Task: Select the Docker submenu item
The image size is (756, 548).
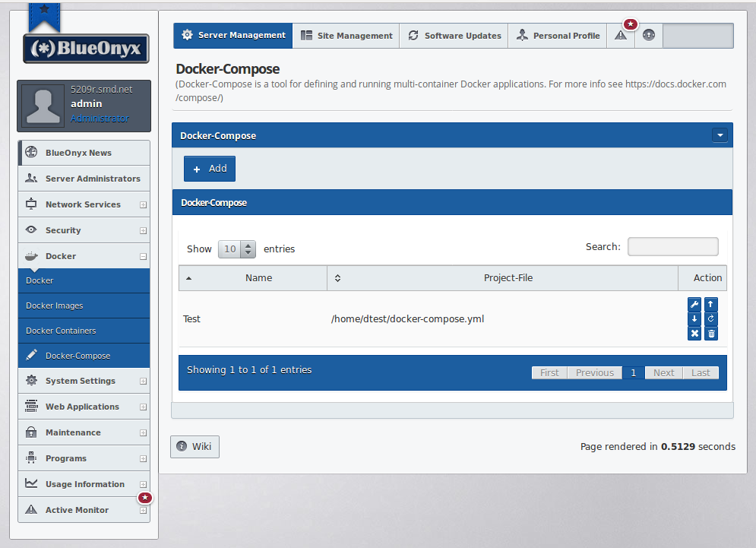Action: [x=84, y=280]
